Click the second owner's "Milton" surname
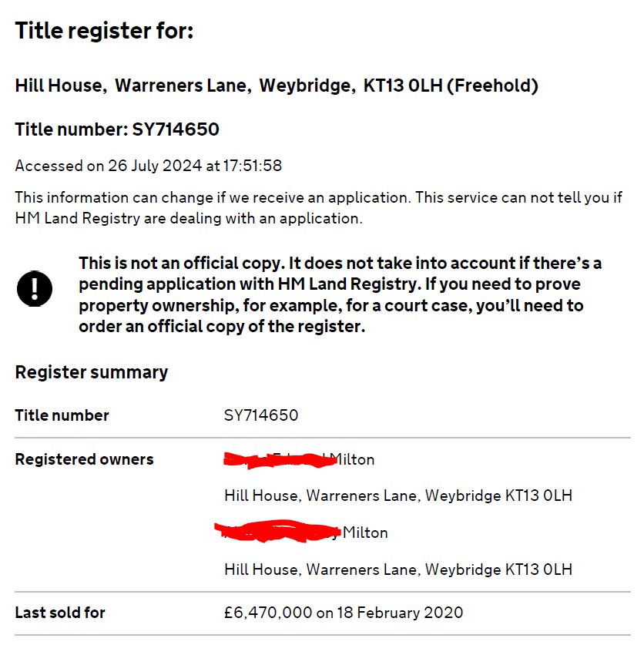This screenshot has width=644, height=645. (365, 532)
